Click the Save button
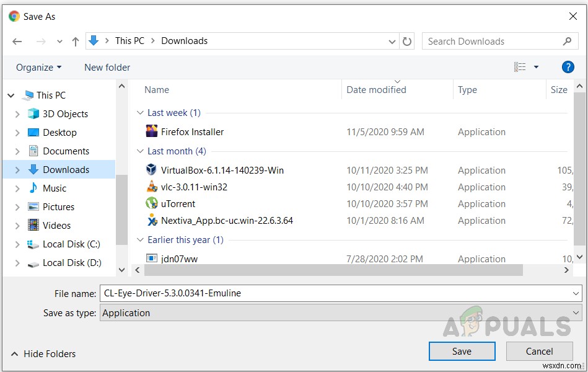588x372 pixels. (462, 352)
